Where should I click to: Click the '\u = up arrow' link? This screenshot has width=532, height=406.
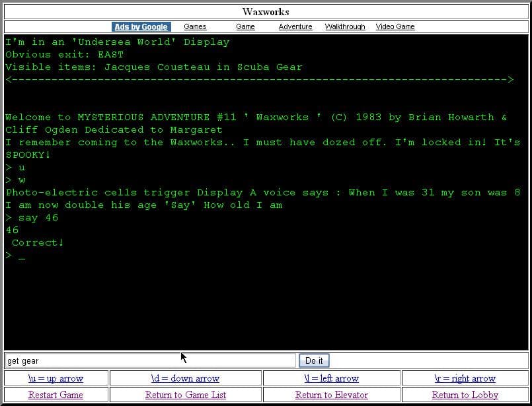(56, 378)
